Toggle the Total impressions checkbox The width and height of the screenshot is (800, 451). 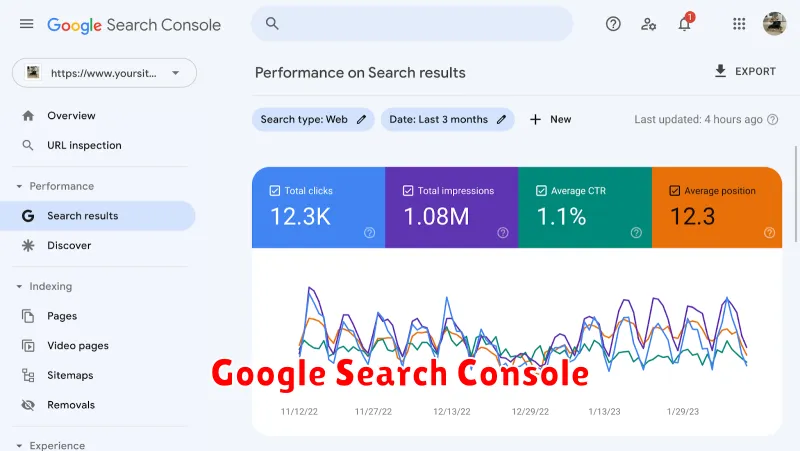pos(408,191)
